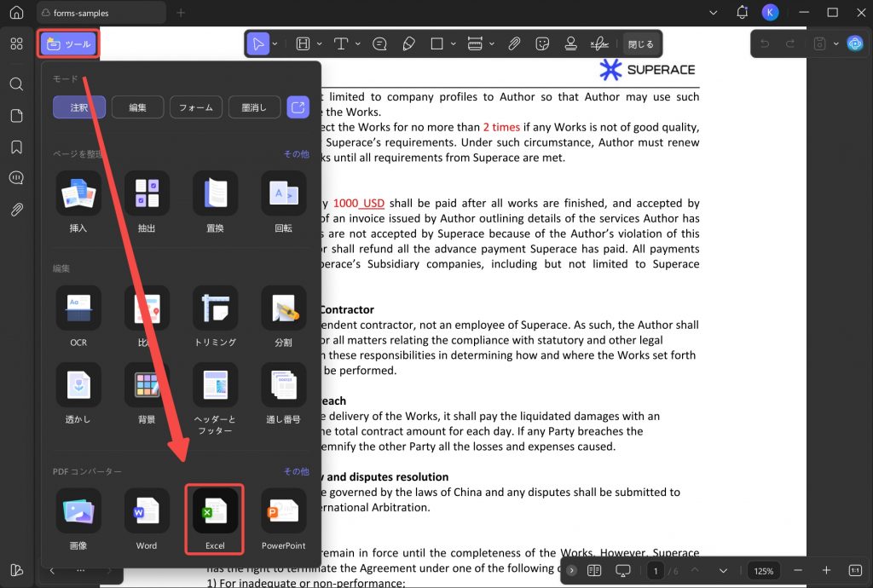
Task: Open the トリミング crop tool
Action: click(x=215, y=308)
